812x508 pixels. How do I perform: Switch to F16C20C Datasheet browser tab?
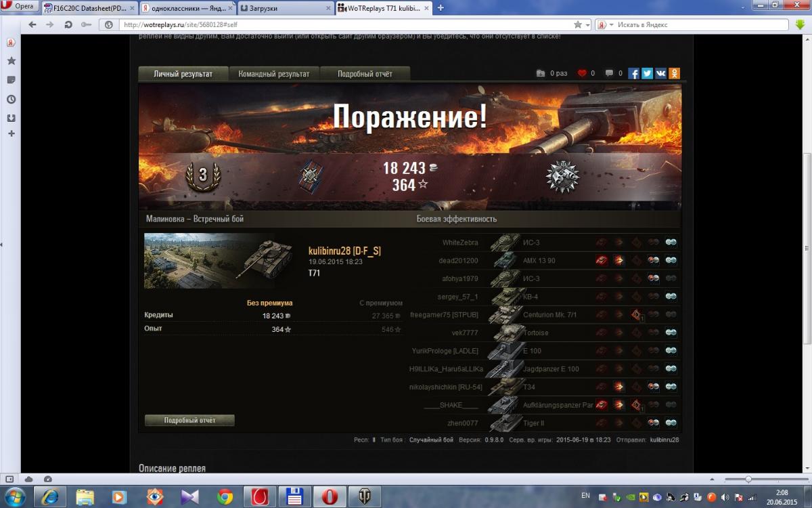(x=89, y=8)
